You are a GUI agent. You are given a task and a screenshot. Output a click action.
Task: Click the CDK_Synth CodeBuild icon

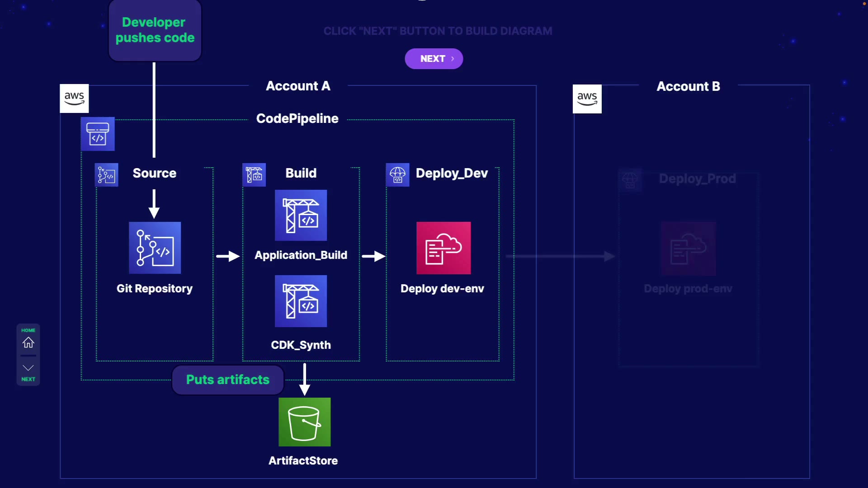click(x=301, y=301)
